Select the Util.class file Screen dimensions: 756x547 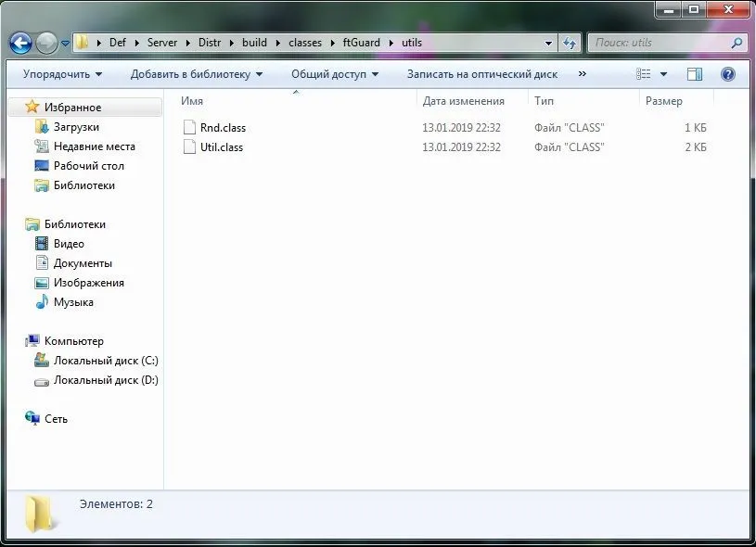(222, 147)
